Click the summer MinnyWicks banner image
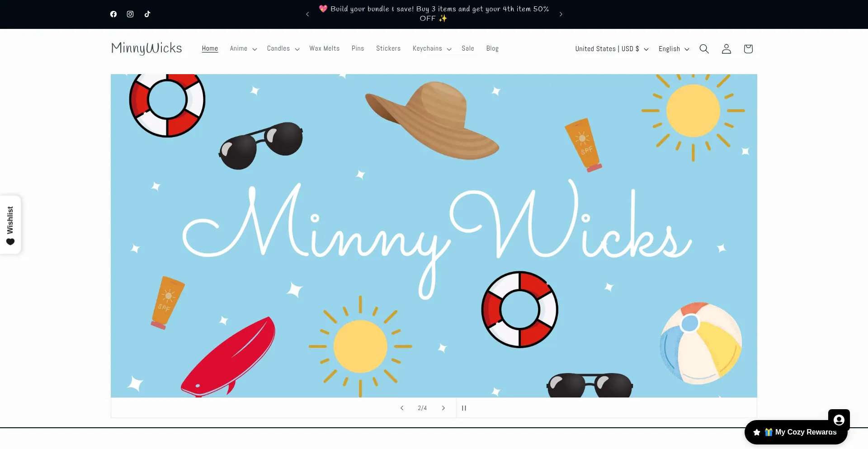This screenshot has height=449, width=868. pyautogui.click(x=434, y=236)
